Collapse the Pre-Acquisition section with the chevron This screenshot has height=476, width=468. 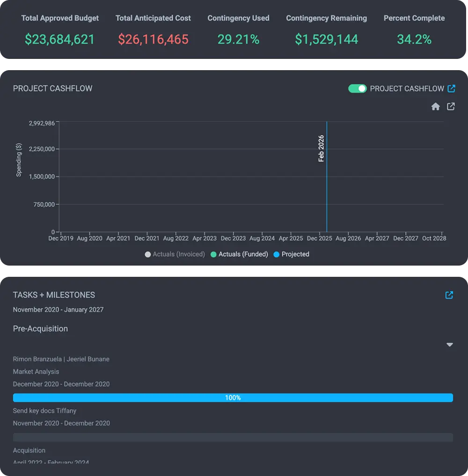(x=449, y=345)
